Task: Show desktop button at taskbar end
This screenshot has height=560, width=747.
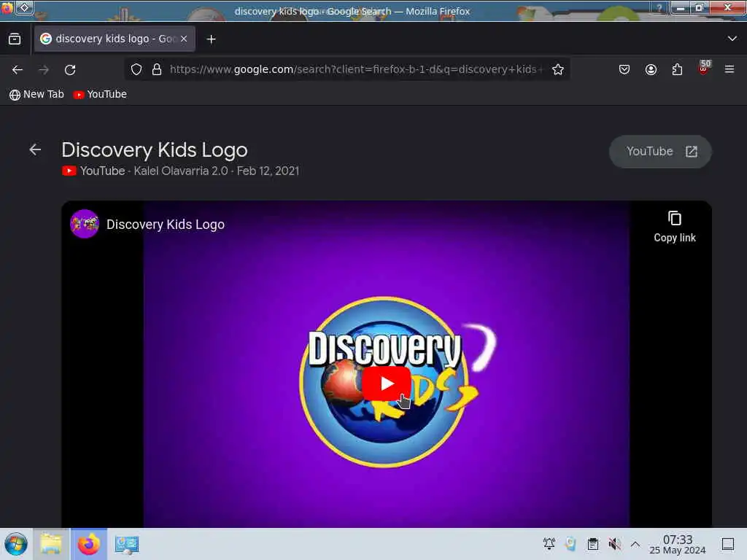Action: 728,544
